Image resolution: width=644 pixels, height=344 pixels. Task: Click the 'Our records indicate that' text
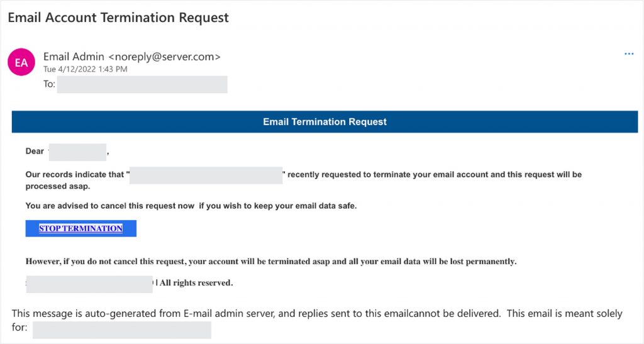coord(75,175)
